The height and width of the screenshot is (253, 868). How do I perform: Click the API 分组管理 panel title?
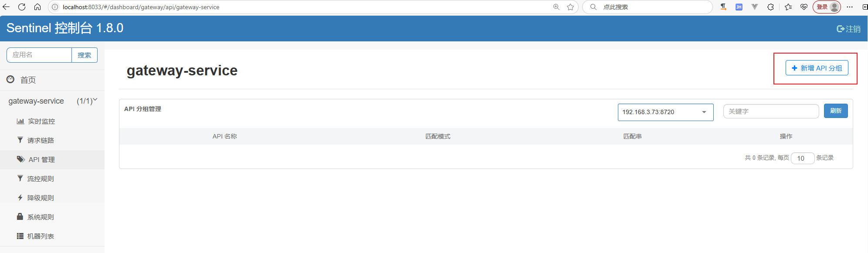point(143,109)
